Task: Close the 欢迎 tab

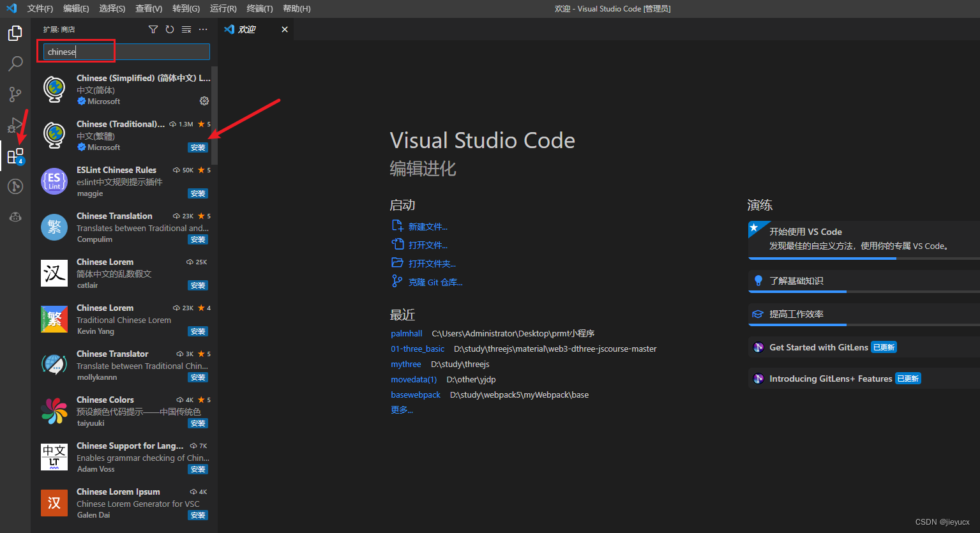Action: point(285,29)
